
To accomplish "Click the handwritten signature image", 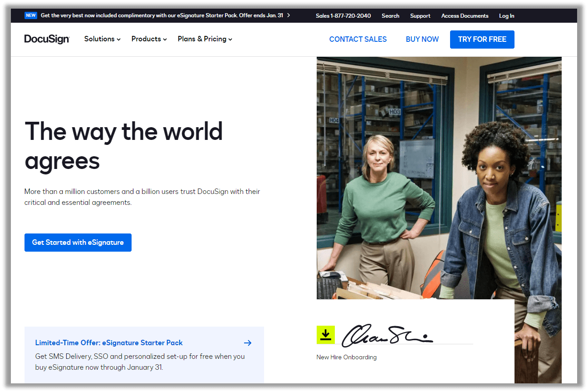I will coord(387,336).
